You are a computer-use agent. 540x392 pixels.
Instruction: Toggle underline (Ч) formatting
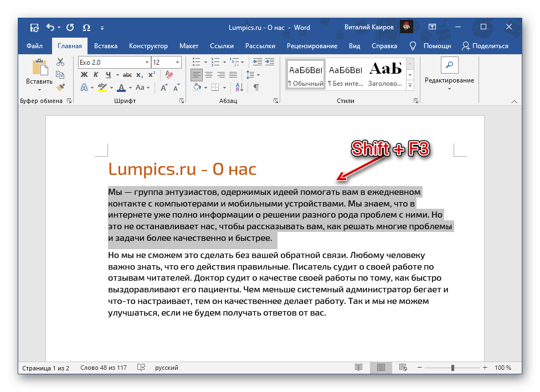coord(109,75)
